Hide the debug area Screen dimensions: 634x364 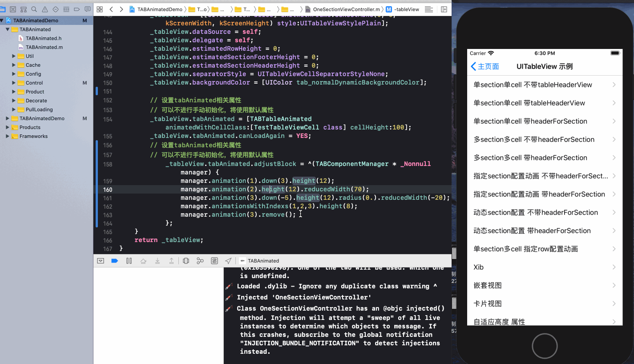pos(101,261)
